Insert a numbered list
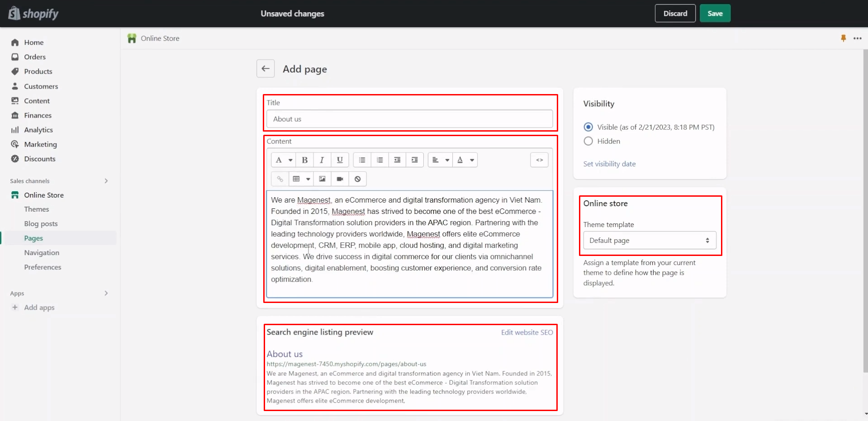This screenshot has height=421, width=868. [379, 160]
